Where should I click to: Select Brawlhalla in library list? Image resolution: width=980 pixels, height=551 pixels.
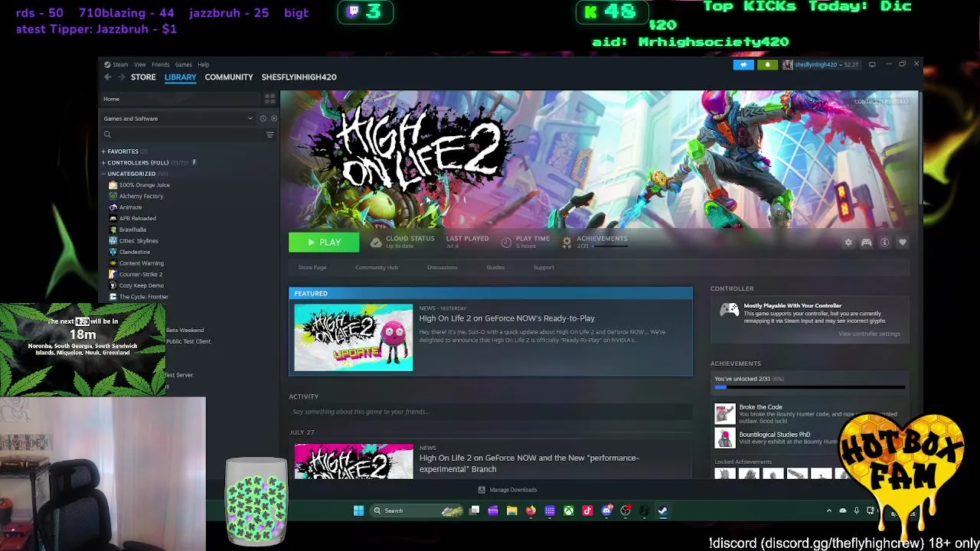point(132,230)
